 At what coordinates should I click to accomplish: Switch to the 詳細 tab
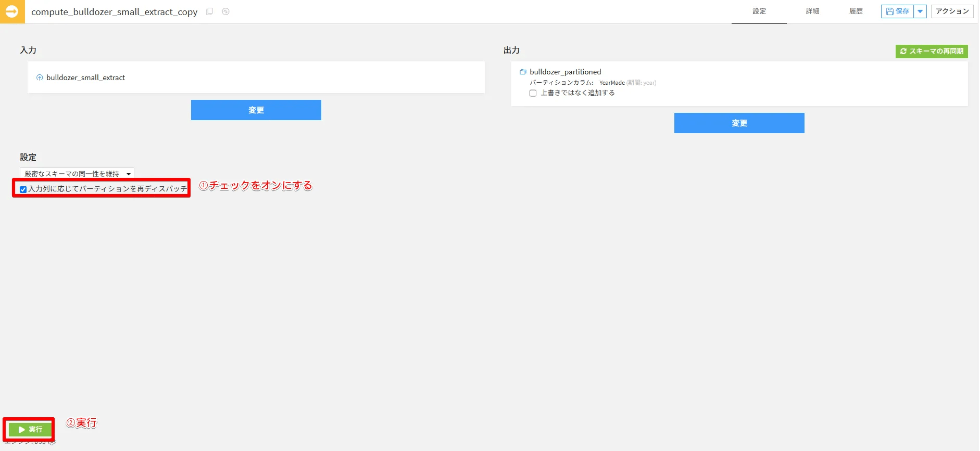point(812,11)
